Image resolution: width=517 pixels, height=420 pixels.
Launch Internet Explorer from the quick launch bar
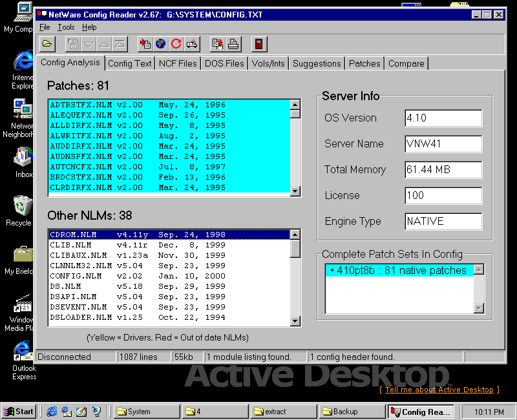[x=52, y=412]
